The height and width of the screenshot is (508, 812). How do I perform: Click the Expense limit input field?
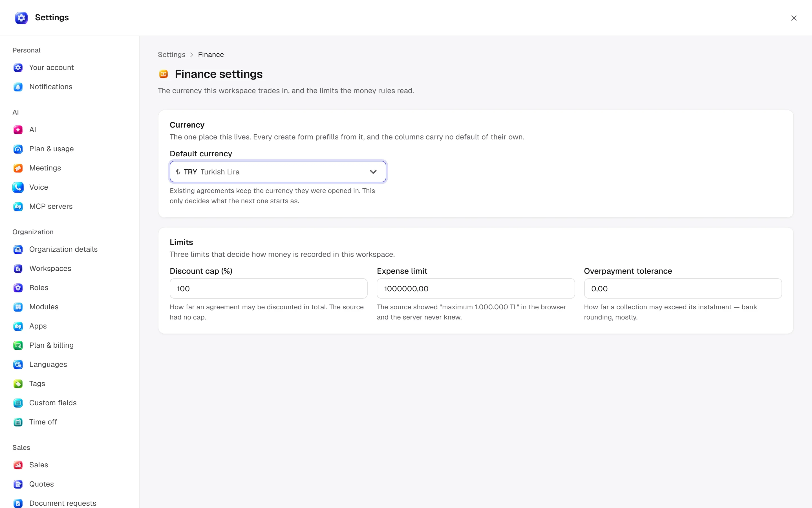coord(475,288)
